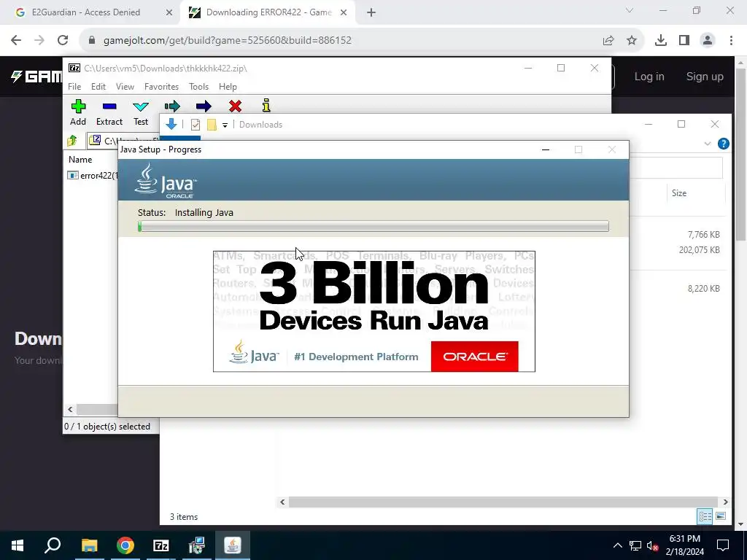Click the network tray icon
The image size is (747, 560).
[x=635, y=545]
